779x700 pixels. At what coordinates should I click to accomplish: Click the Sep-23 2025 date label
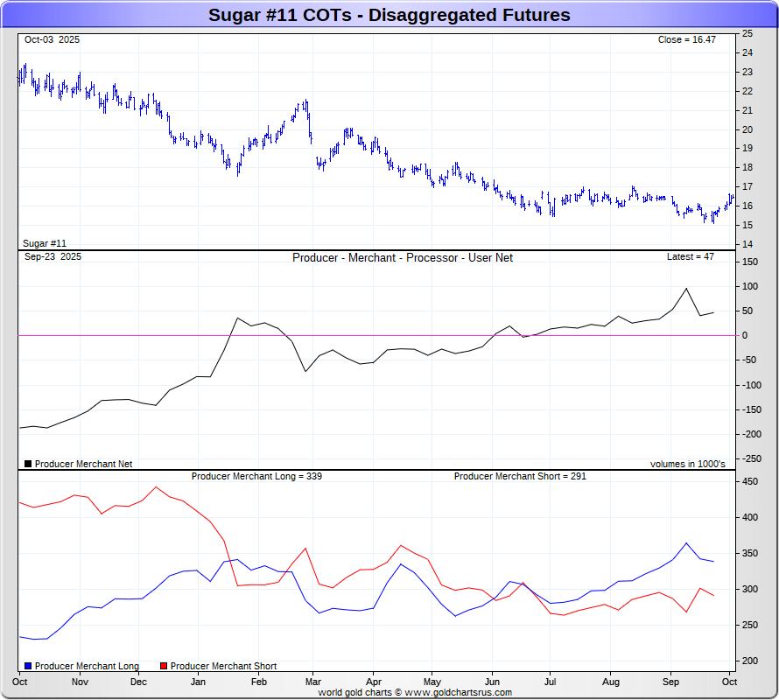click(53, 256)
